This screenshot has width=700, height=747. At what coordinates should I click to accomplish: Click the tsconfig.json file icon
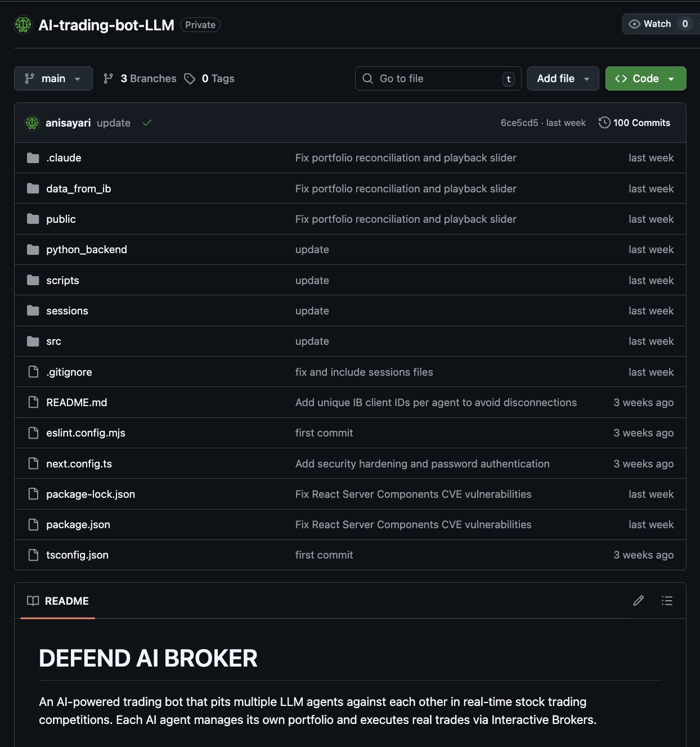point(33,555)
